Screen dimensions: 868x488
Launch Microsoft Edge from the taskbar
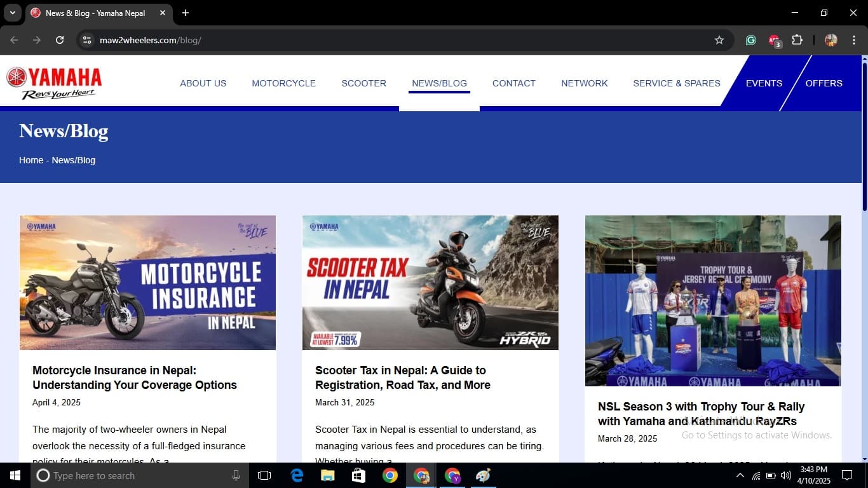[x=297, y=475]
